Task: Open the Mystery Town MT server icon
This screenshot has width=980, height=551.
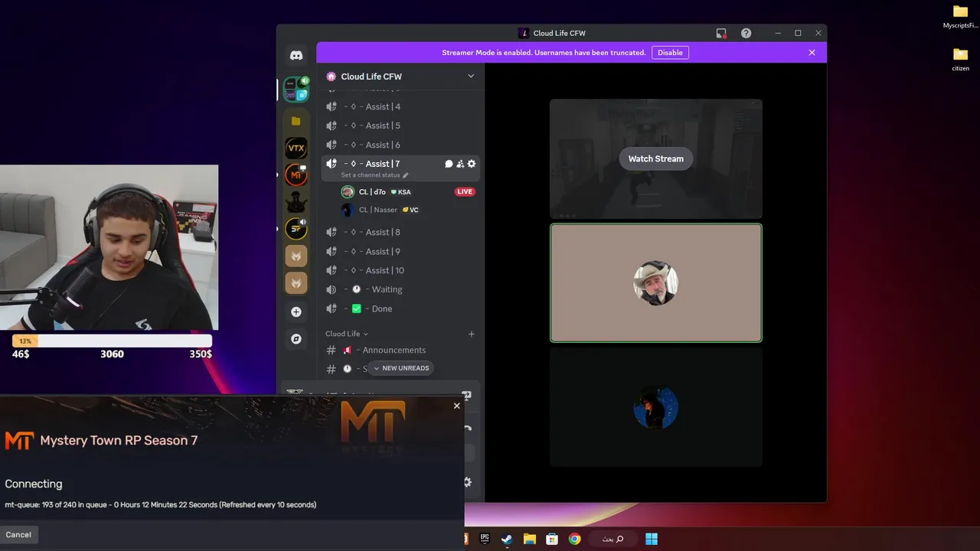Action: click(x=296, y=175)
